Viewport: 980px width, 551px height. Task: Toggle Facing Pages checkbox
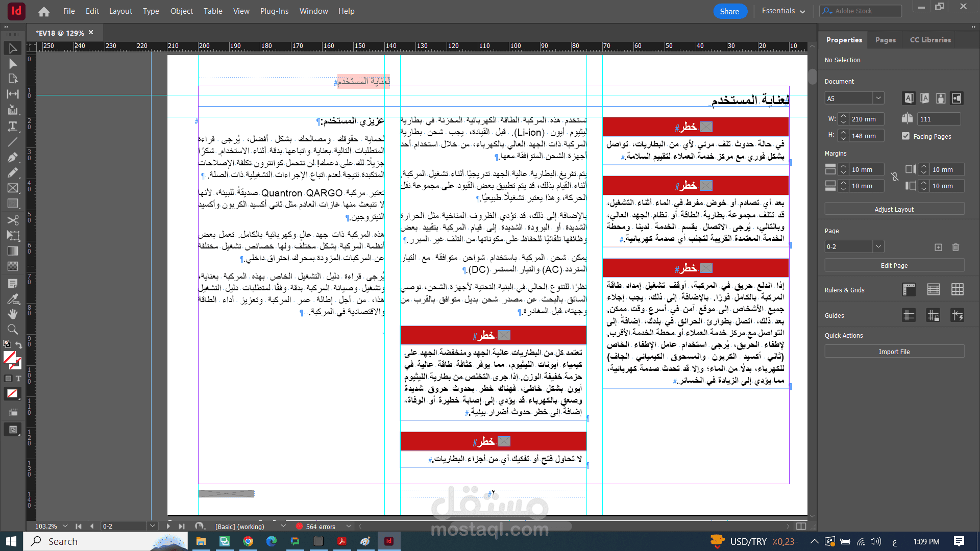905,136
